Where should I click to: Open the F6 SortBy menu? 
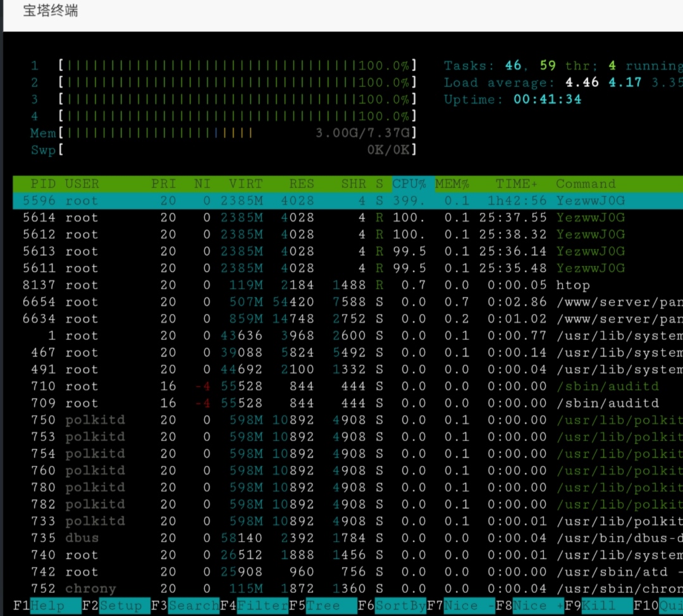point(392,605)
